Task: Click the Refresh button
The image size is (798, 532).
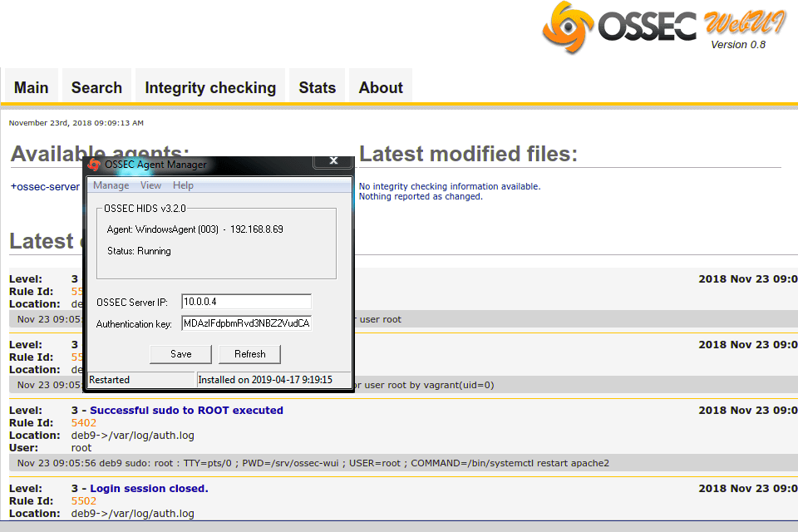Action: tap(250, 354)
